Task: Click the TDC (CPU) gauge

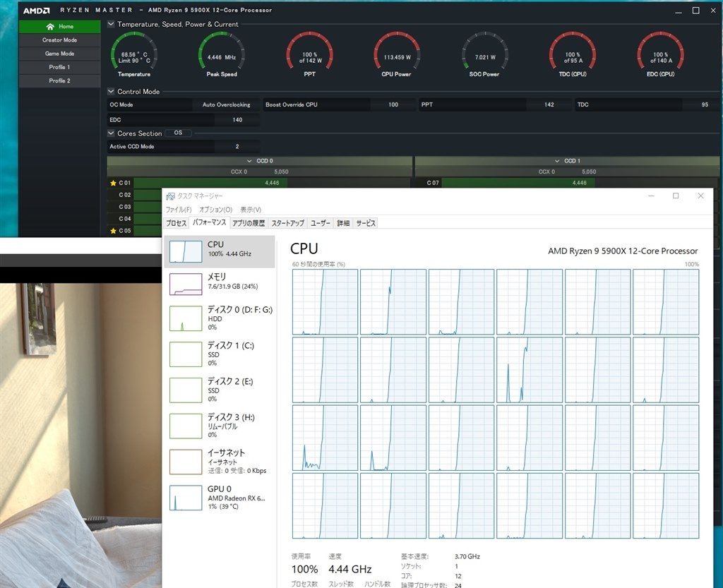Action: coord(572,55)
